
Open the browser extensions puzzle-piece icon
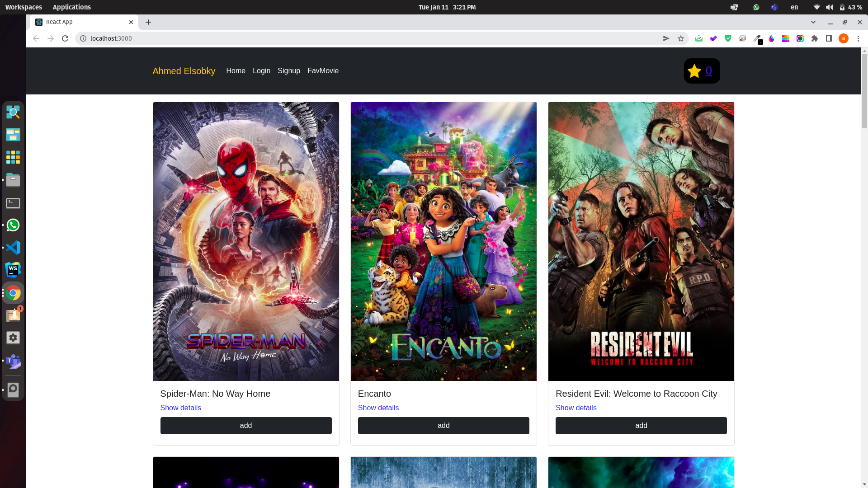(815, 38)
